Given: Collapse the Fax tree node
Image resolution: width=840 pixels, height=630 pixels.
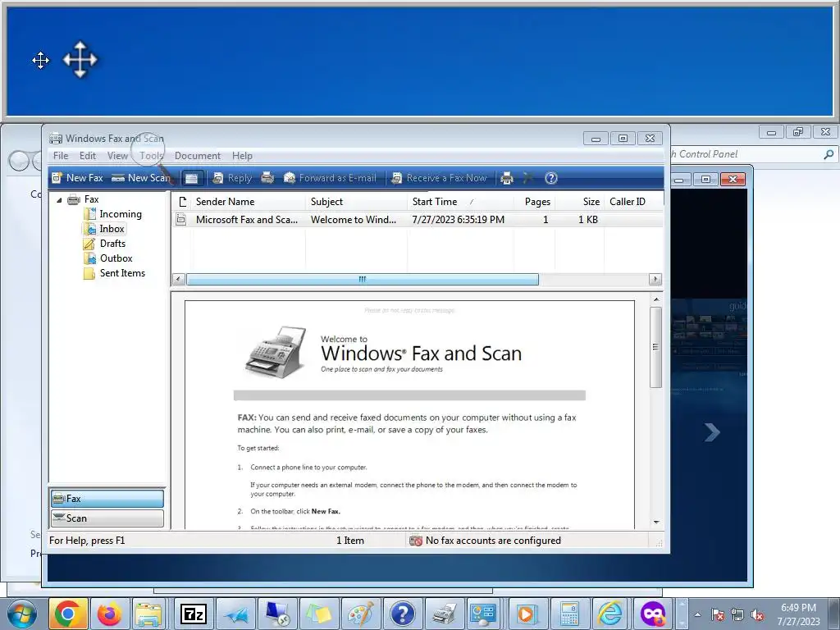Looking at the screenshot, I should (x=59, y=200).
